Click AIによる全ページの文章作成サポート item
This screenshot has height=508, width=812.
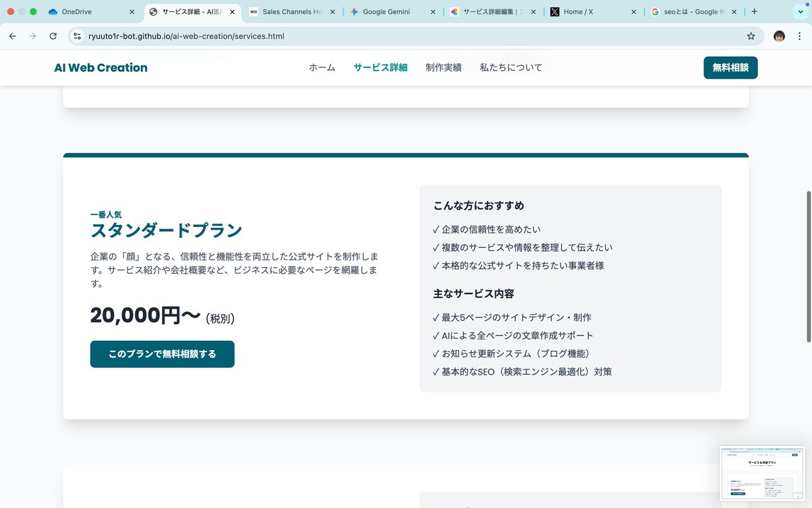click(513, 336)
